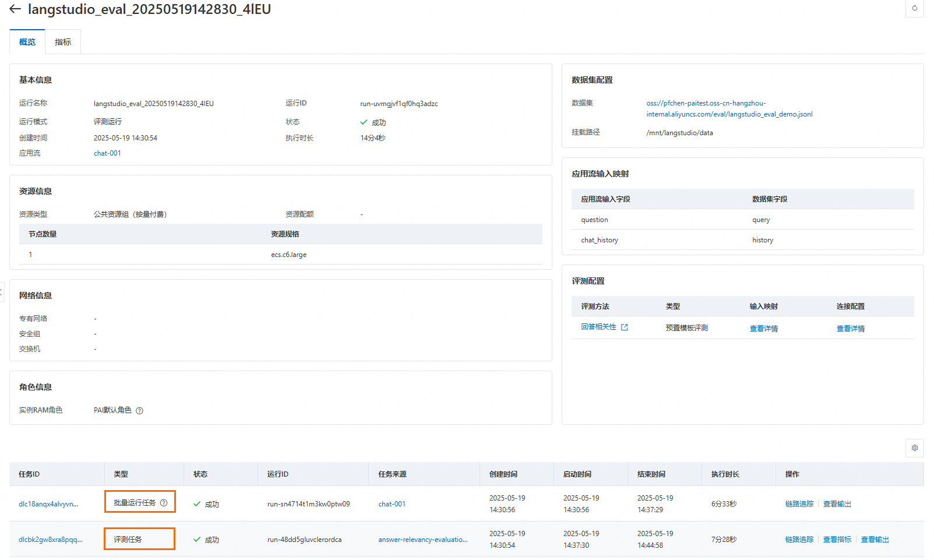The image size is (934, 560).
Task: Click the 任务来源 column header
Action: (392, 474)
